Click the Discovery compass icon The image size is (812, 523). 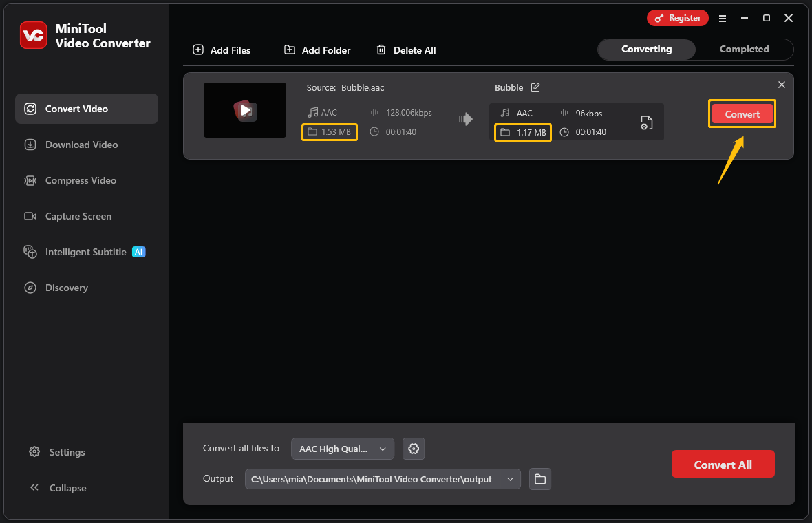pos(30,288)
